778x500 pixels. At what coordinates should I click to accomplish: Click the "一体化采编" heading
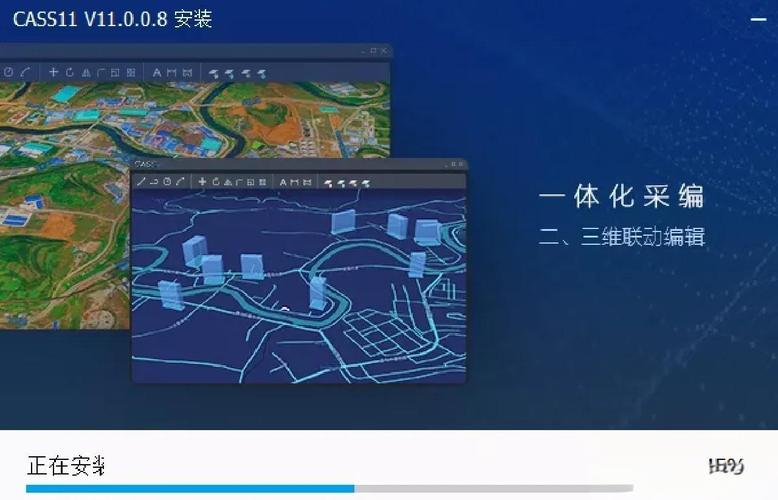click(622, 195)
